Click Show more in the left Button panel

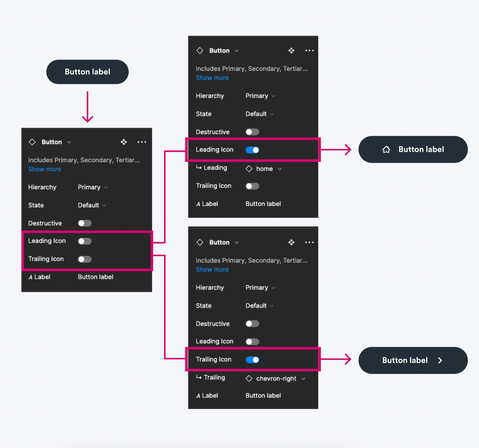click(44, 169)
